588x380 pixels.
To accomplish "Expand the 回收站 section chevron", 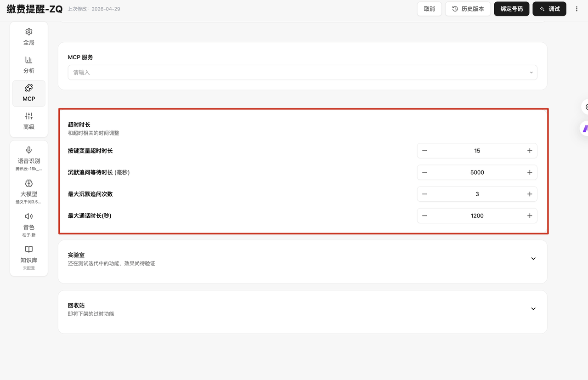I will [533, 309].
